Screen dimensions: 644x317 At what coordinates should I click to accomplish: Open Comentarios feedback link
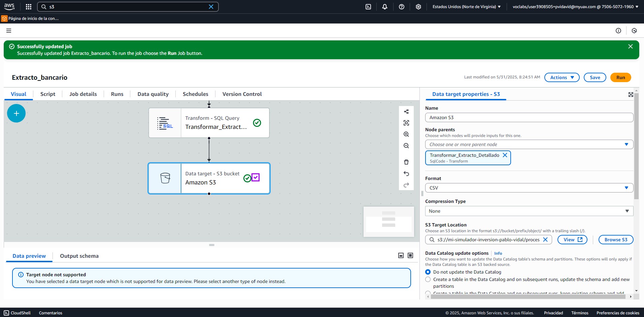coord(50,313)
